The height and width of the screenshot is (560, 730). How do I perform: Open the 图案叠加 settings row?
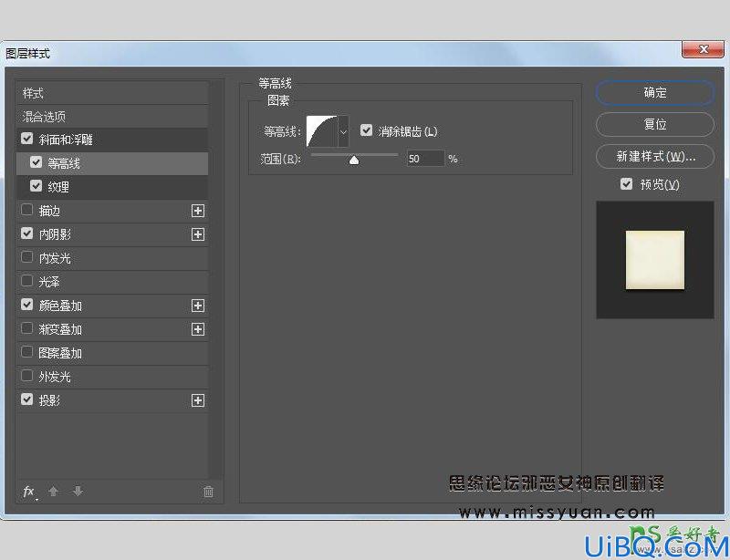pyautogui.click(x=112, y=353)
